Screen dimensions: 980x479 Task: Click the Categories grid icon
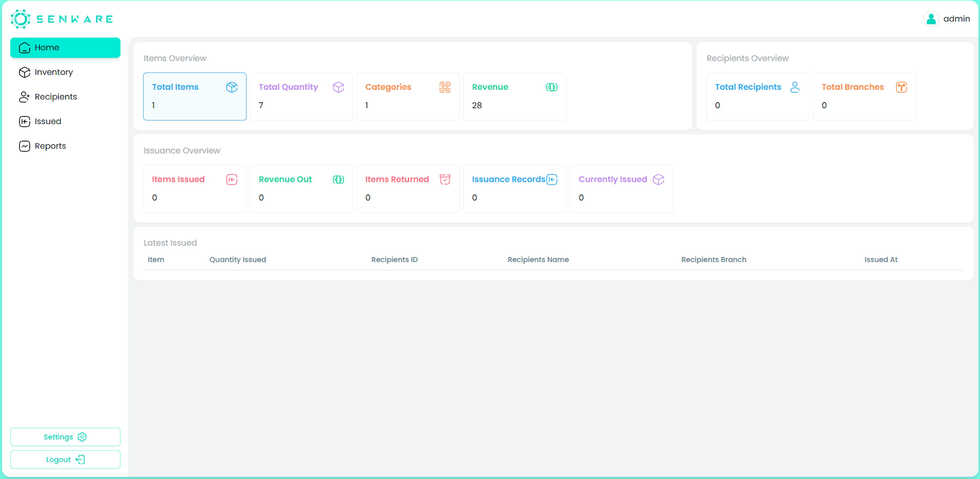[x=445, y=87]
